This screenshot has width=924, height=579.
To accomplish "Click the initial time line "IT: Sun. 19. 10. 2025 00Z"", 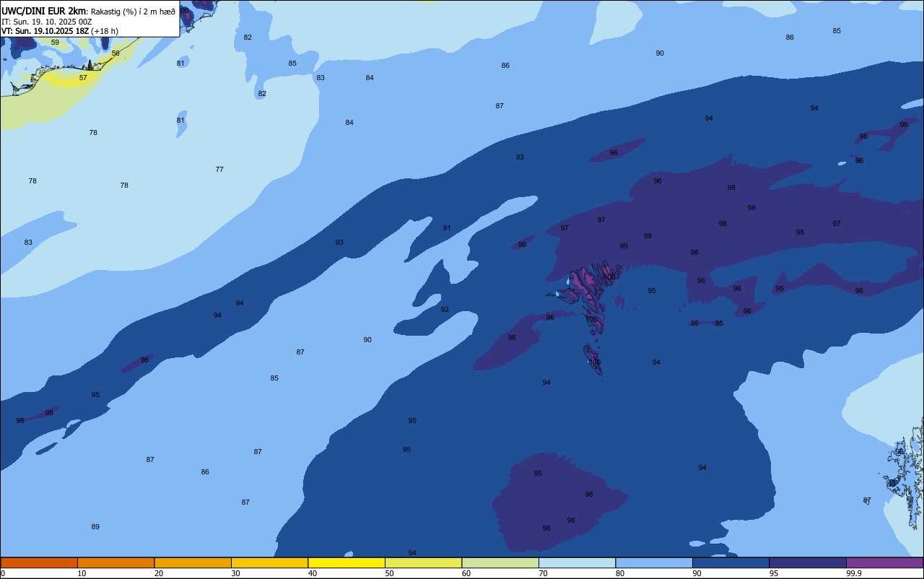I will [46, 22].
